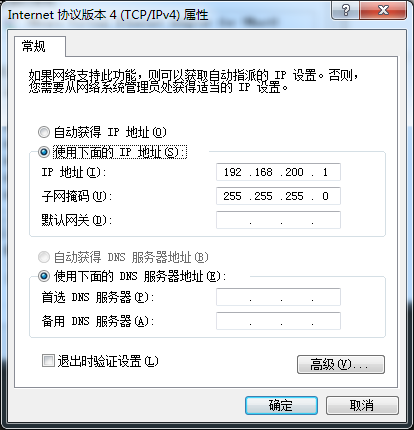Select 自动获得 IP 地址 radio option

pos(44,132)
